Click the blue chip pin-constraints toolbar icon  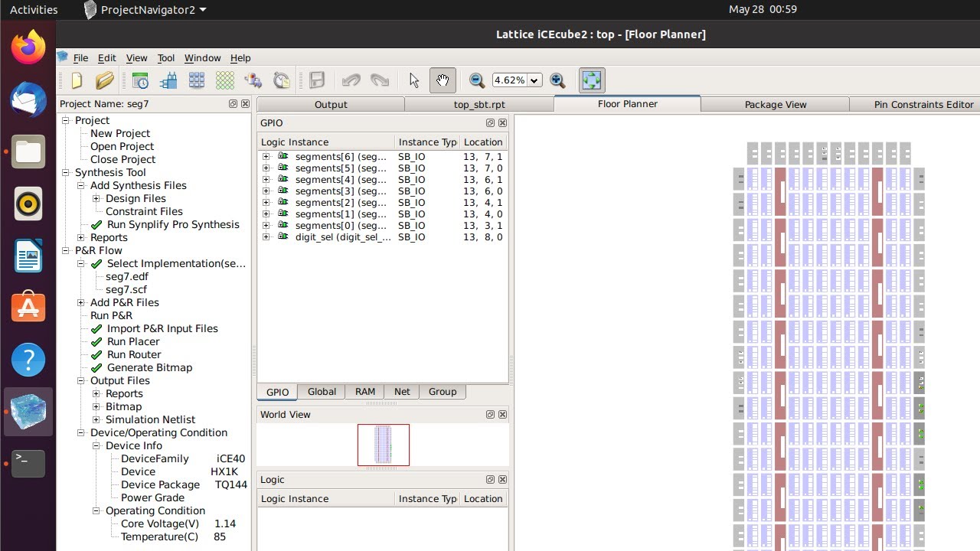click(168, 80)
